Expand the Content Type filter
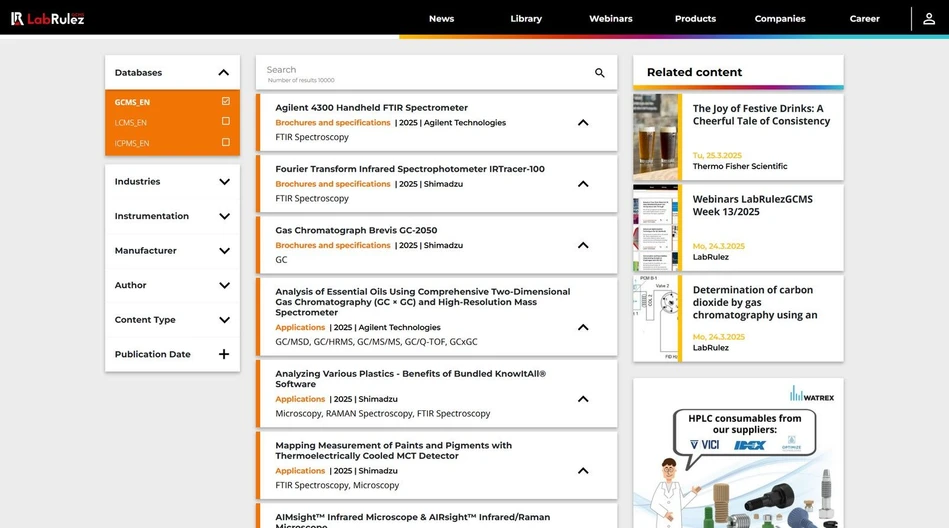 pos(224,320)
